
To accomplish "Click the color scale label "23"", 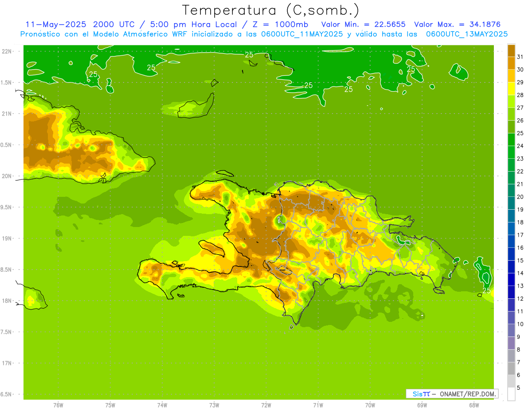I will 520,159.
